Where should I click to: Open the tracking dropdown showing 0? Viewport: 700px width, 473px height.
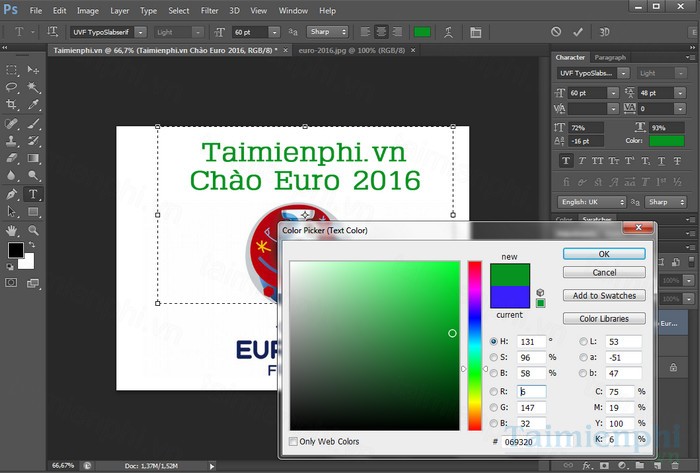[x=680, y=108]
